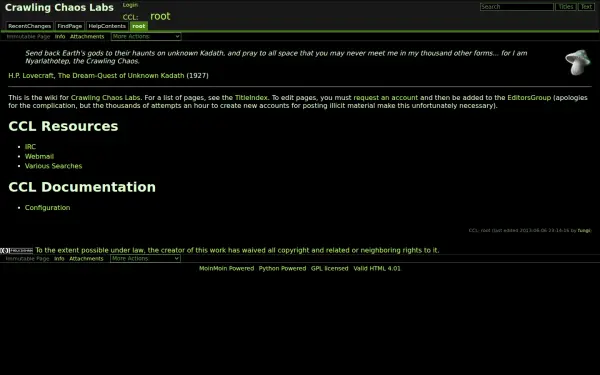Follow the Crawling Chaos Labs link in paragraph
This screenshot has width=600, height=375.
[105, 98]
